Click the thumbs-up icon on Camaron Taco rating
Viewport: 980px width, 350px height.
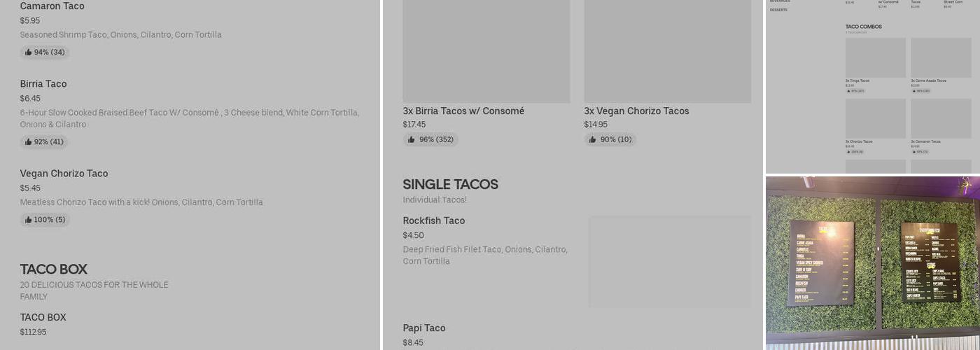[x=28, y=52]
